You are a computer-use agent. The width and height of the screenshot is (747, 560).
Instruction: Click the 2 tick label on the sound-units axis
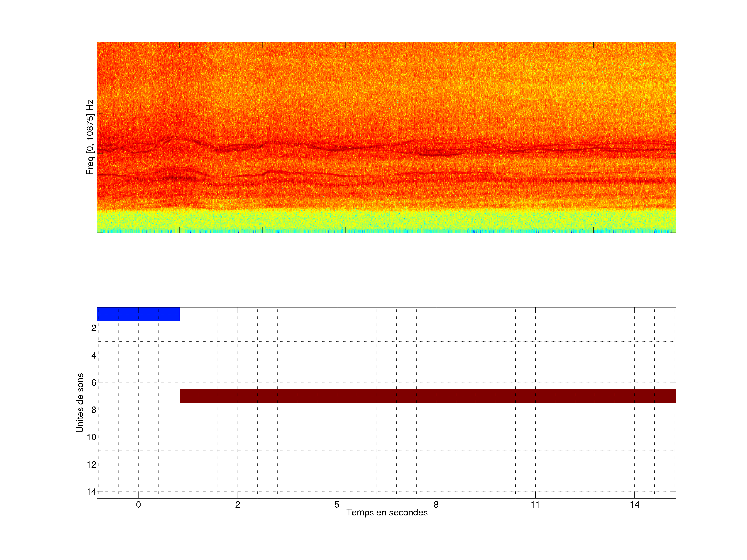[94, 328]
